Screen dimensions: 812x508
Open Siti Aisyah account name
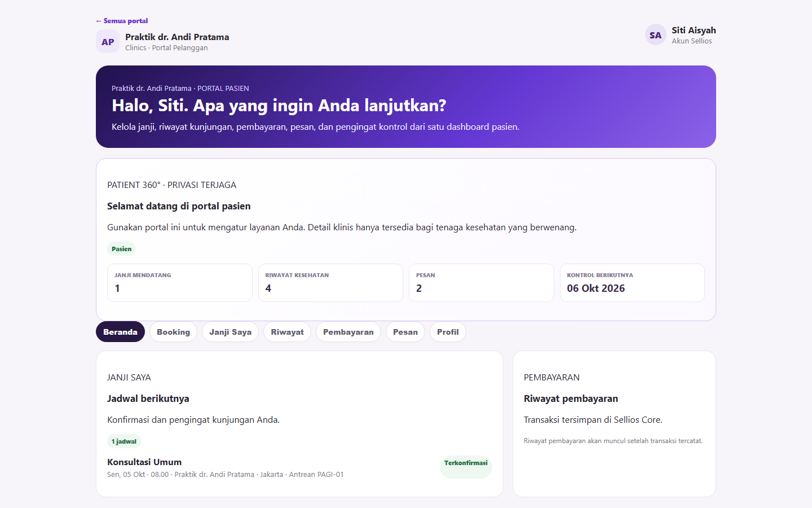(694, 30)
